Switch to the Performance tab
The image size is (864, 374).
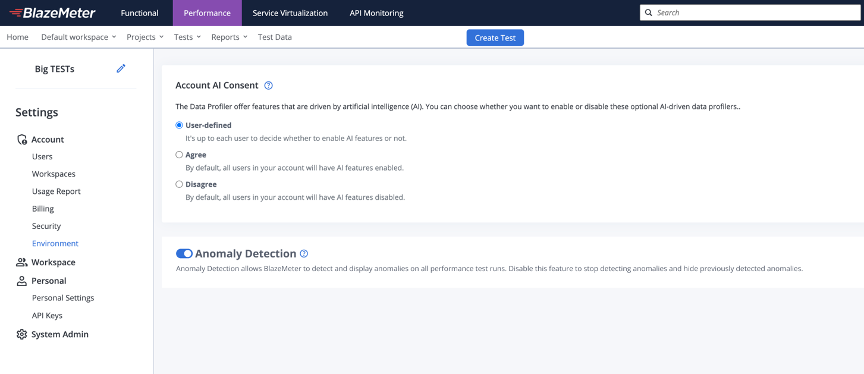tap(207, 13)
